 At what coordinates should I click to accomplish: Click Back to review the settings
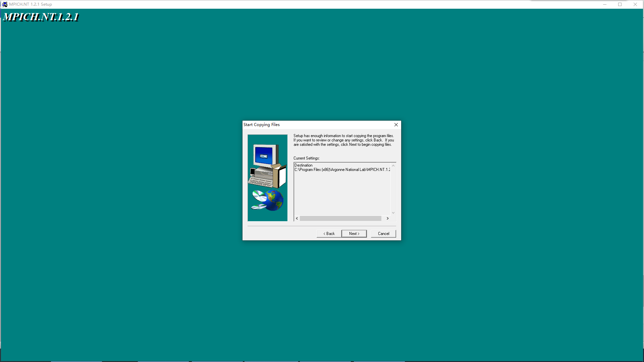pyautogui.click(x=329, y=233)
